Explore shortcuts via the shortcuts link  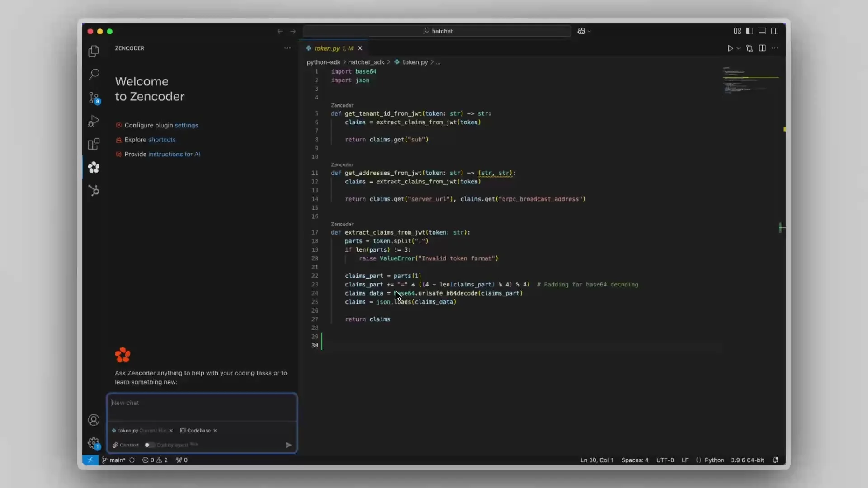(161, 140)
